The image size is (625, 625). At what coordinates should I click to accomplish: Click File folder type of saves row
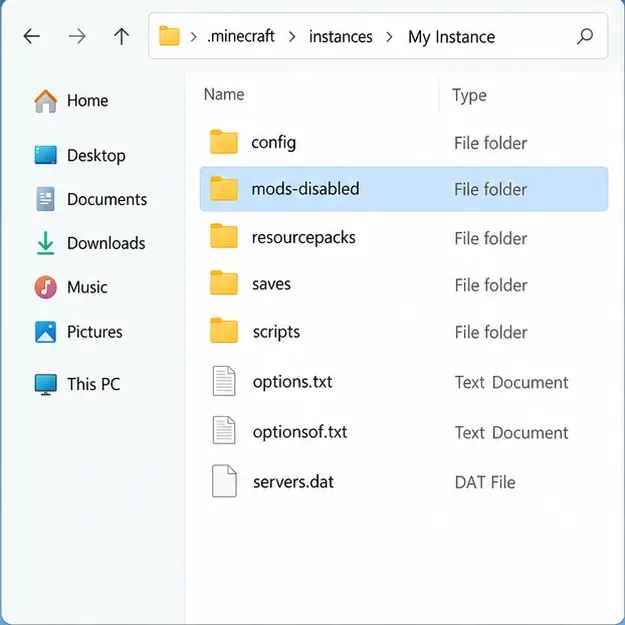click(491, 285)
